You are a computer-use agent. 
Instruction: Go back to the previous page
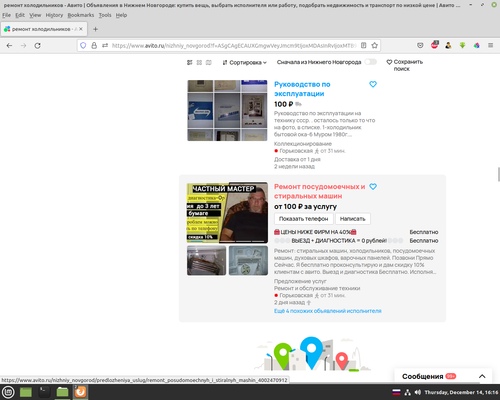click(x=9, y=46)
